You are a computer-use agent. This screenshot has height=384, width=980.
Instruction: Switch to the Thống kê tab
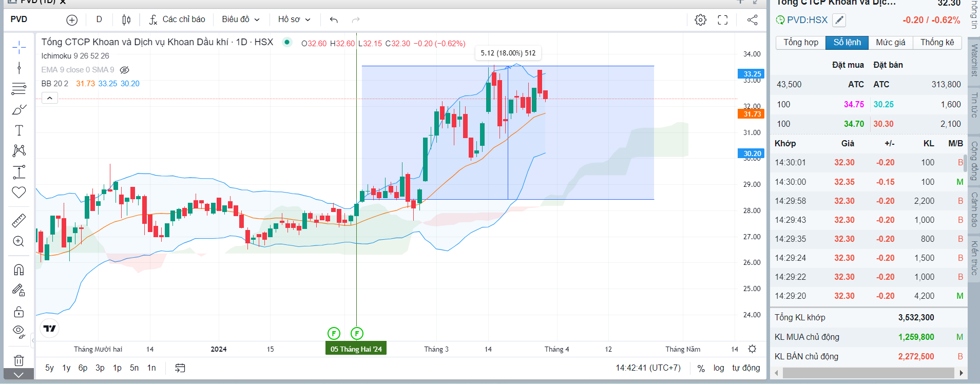937,43
